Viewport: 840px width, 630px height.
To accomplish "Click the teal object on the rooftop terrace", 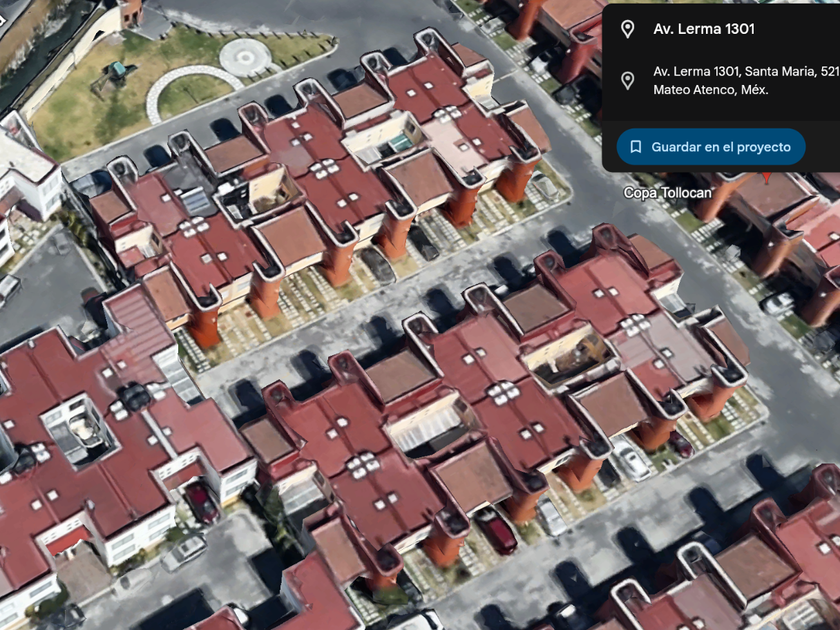I will coord(400,144).
